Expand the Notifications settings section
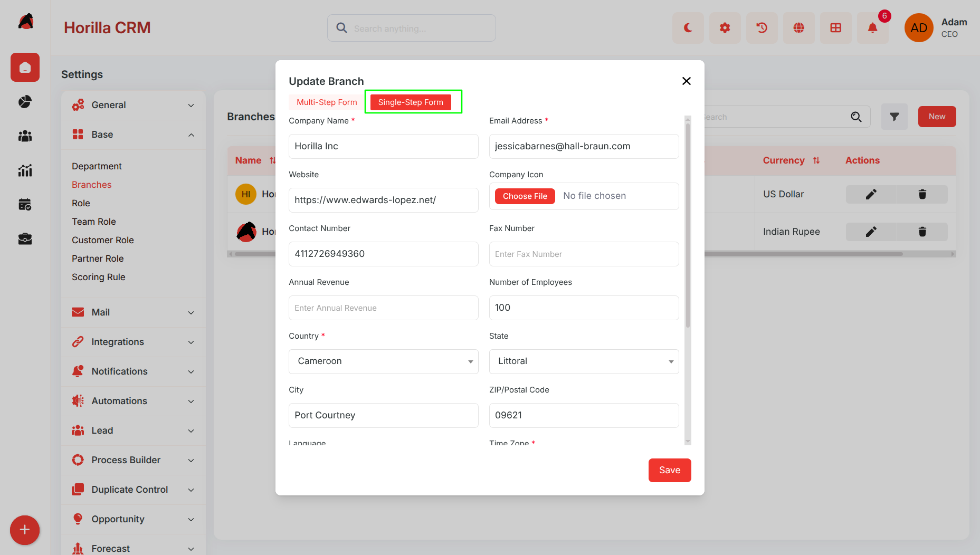Screen dimensions: 980x555 [133, 371]
